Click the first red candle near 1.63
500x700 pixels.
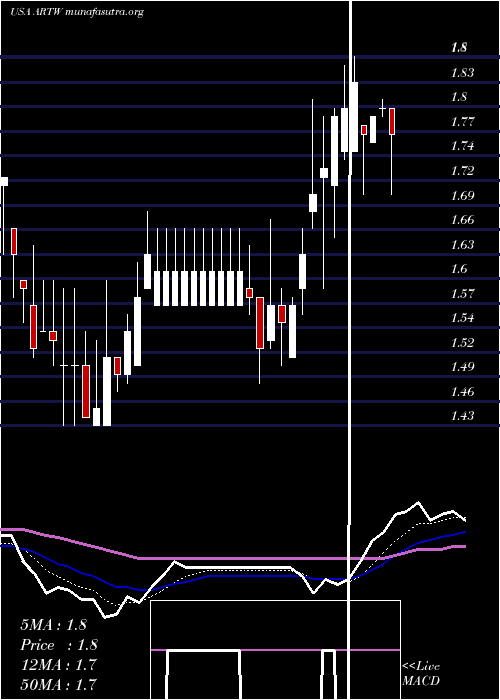[x=14, y=241]
